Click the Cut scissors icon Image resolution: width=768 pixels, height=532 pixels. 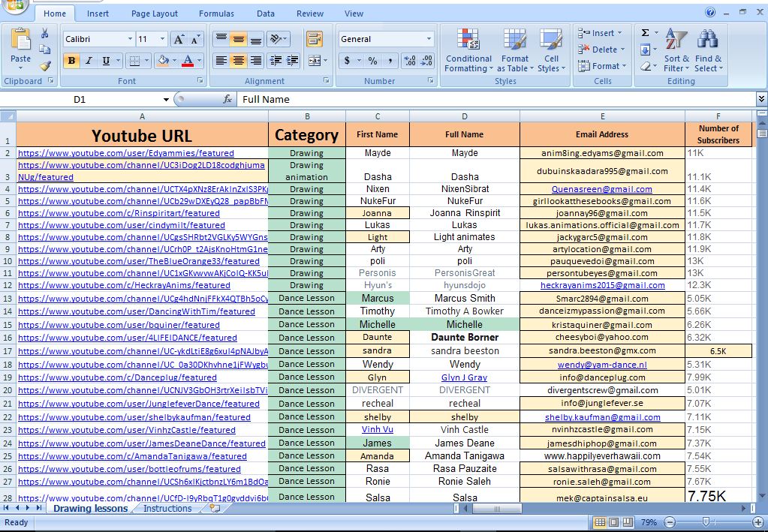(x=44, y=33)
